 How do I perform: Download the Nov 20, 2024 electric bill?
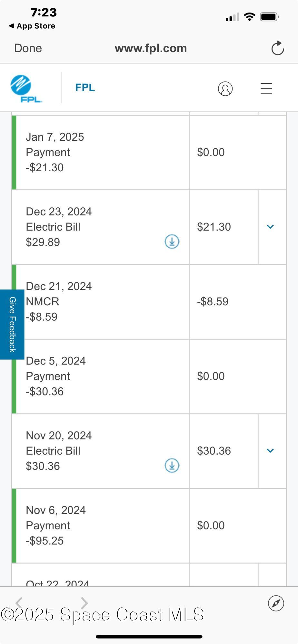coord(172,466)
